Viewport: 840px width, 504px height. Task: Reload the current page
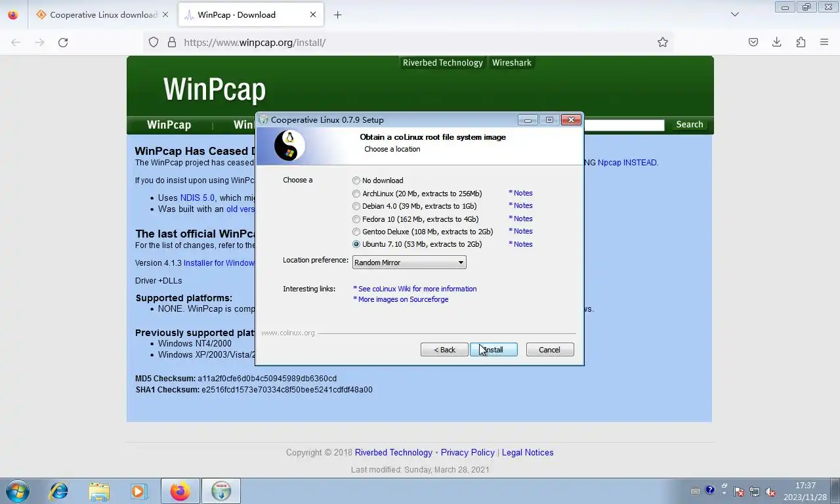[x=63, y=42]
